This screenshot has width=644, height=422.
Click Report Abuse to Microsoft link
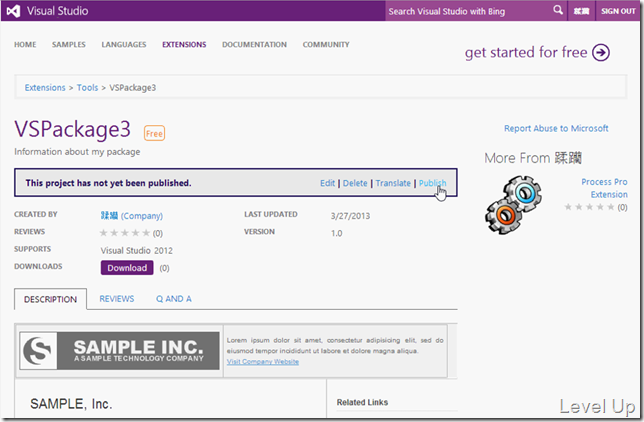(556, 128)
